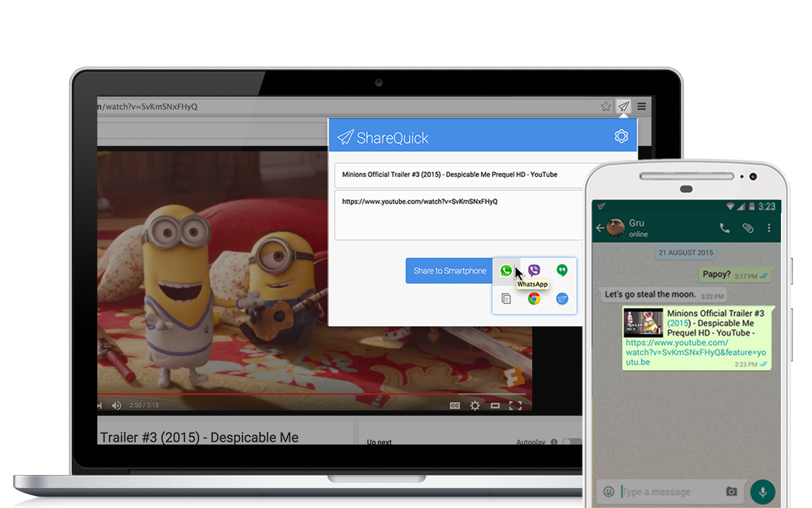Screen dimensions: 812x508
Task: Share the link via the WhatsApp icon
Action: point(506,271)
